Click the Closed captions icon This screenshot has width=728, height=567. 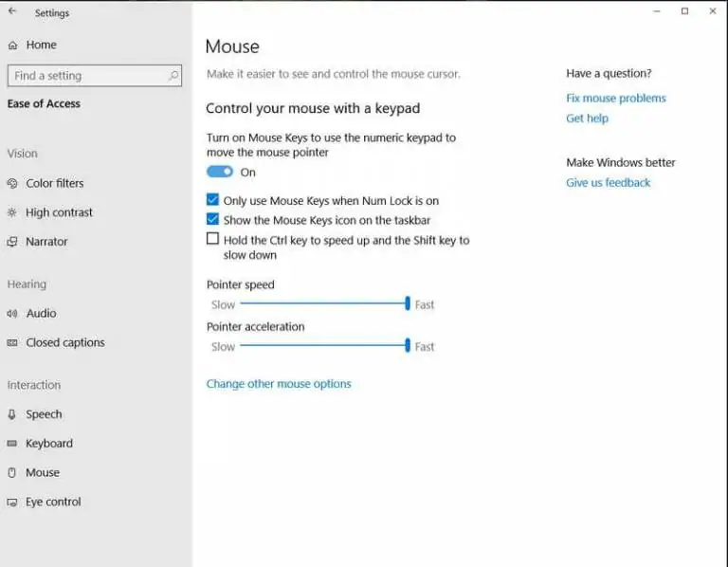click(12, 342)
